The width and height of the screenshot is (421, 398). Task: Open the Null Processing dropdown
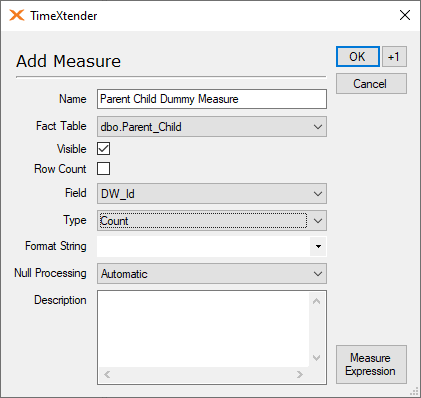[212, 274]
